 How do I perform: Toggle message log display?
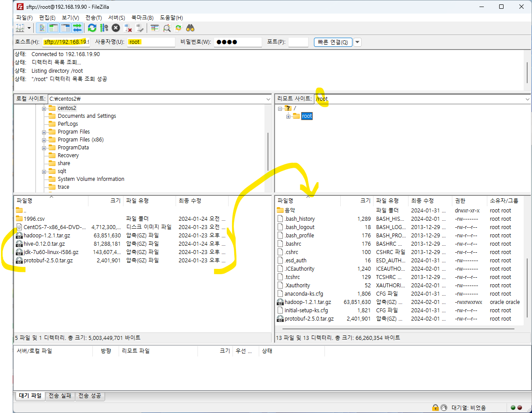(42, 28)
